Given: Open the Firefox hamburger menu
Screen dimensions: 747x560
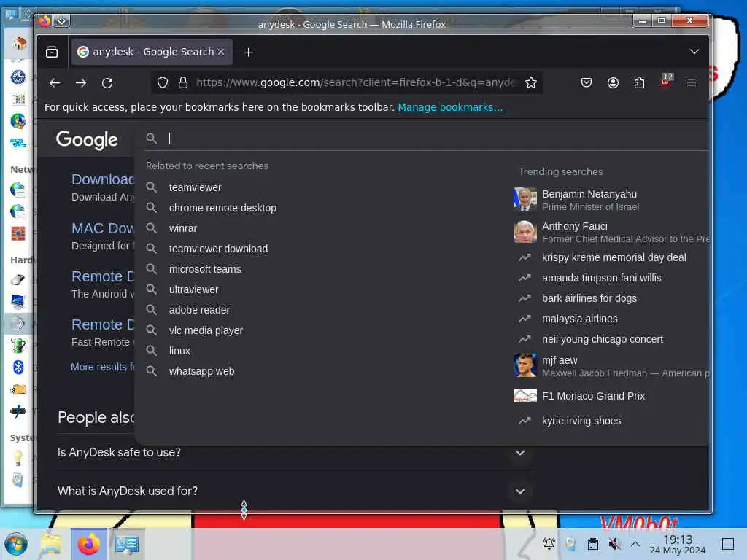Looking at the screenshot, I should pos(692,83).
